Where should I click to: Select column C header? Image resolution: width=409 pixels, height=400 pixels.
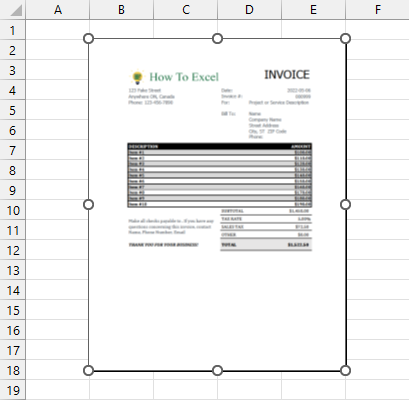click(185, 9)
